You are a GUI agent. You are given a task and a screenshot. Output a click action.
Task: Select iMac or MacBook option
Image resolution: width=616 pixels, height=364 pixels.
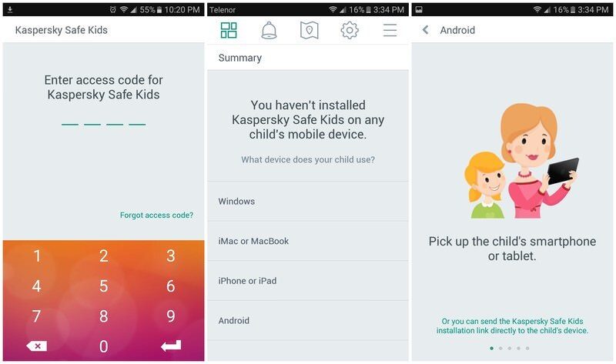point(308,241)
